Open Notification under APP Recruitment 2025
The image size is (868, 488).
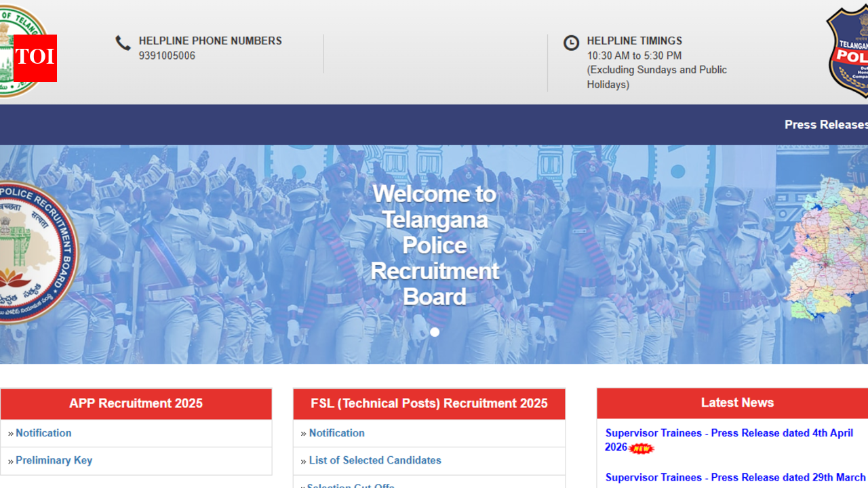[x=43, y=433]
